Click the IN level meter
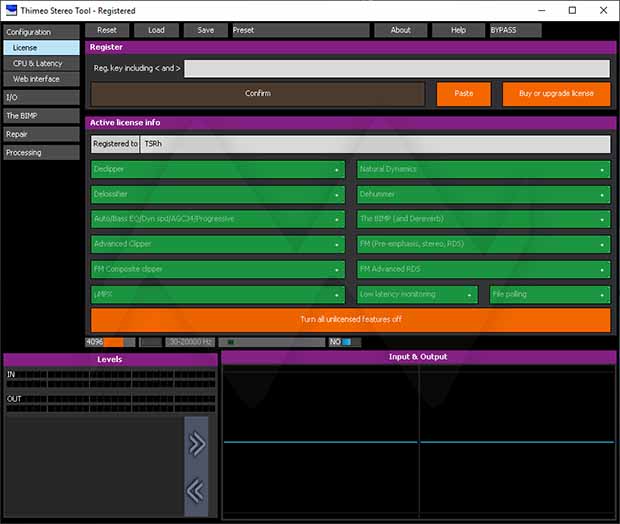 tap(111, 379)
